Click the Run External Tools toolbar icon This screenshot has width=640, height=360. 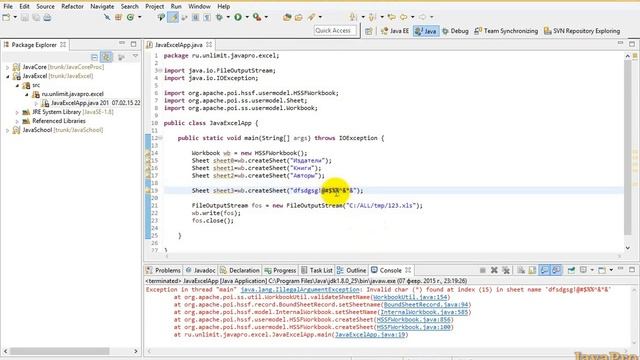257,17
